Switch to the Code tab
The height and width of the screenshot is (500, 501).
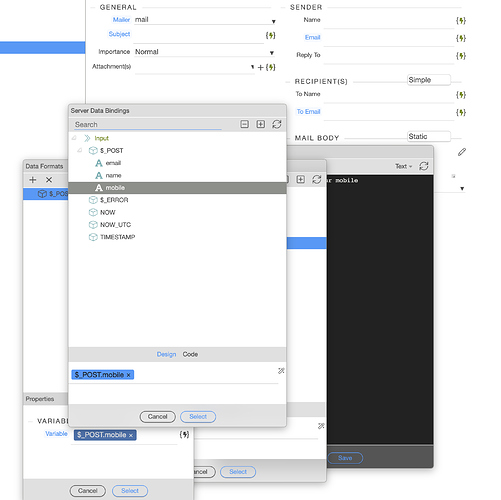coord(190,354)
